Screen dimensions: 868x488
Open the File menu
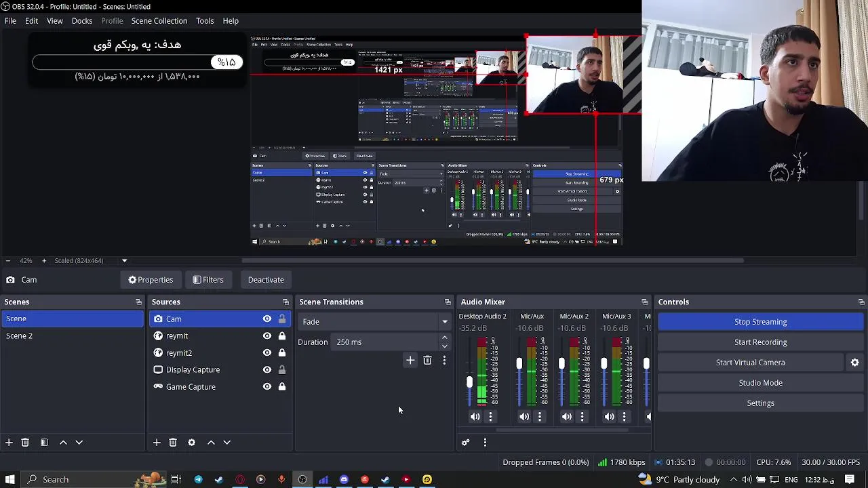(11, 20)
